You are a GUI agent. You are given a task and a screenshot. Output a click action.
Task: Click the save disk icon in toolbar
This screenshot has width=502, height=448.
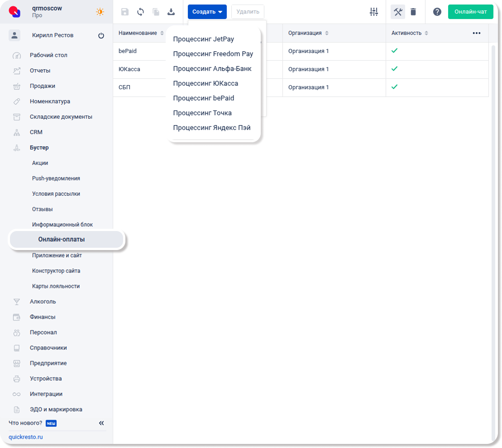point(125,12)
